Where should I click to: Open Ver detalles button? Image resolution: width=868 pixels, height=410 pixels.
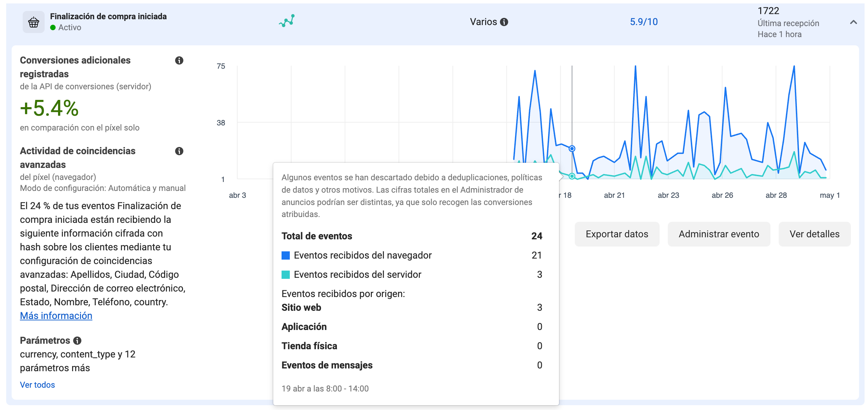814,234
